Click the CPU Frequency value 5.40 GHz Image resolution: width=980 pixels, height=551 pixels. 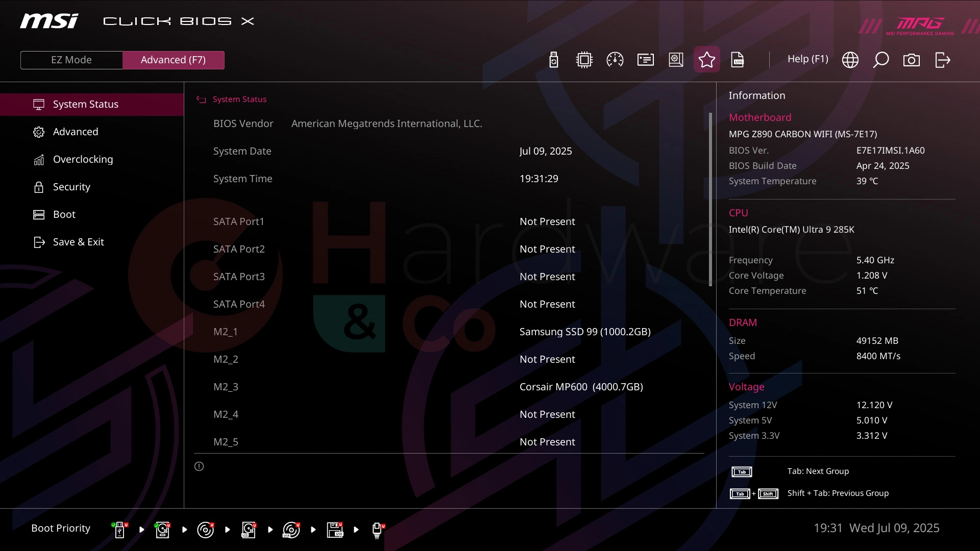point(875,260)
